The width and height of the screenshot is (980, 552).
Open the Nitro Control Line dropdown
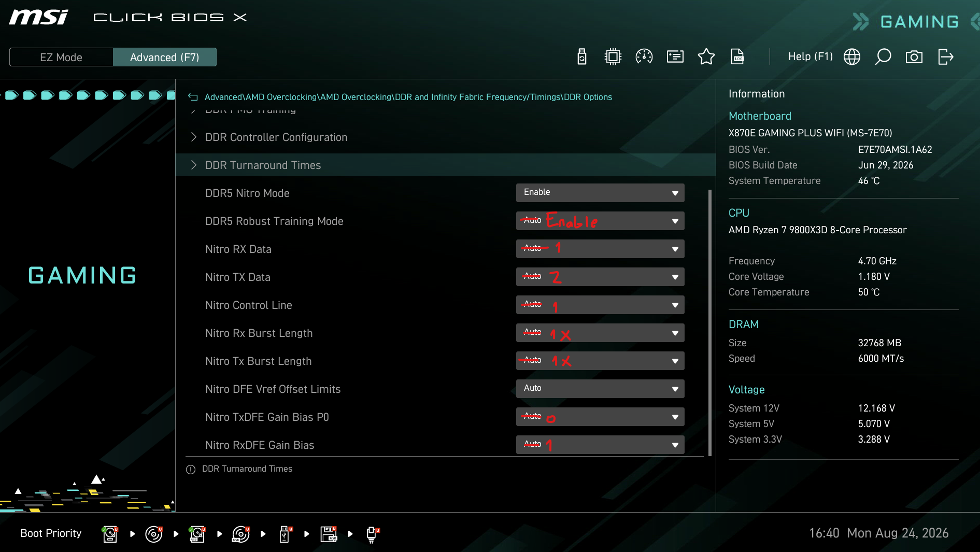point(600,305)
